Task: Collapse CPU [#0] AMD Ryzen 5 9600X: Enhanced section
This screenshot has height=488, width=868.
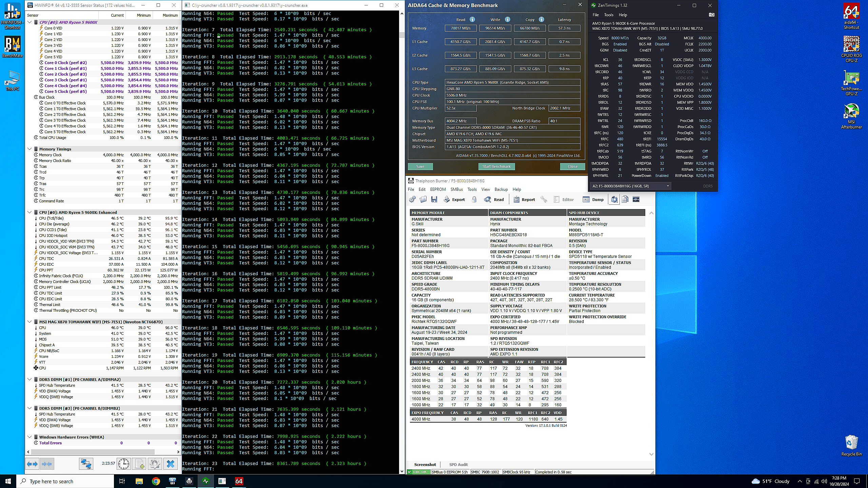Action: (29, 212)
